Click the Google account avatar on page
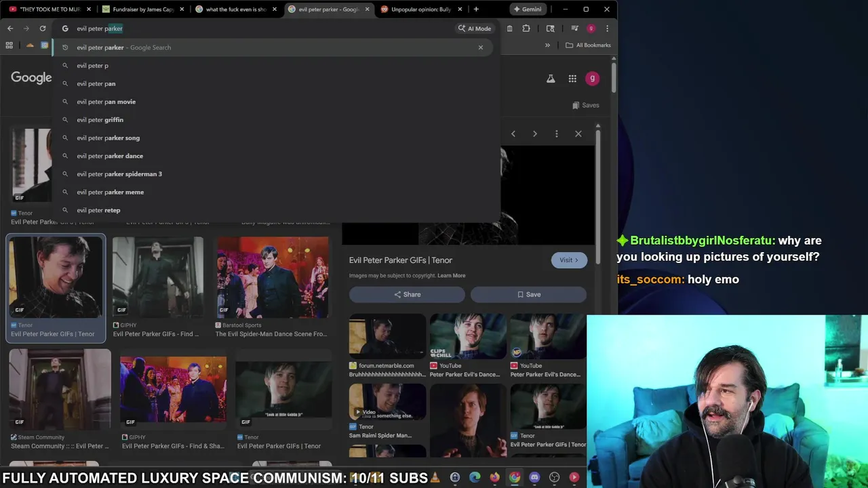 [x=592, y=79]
